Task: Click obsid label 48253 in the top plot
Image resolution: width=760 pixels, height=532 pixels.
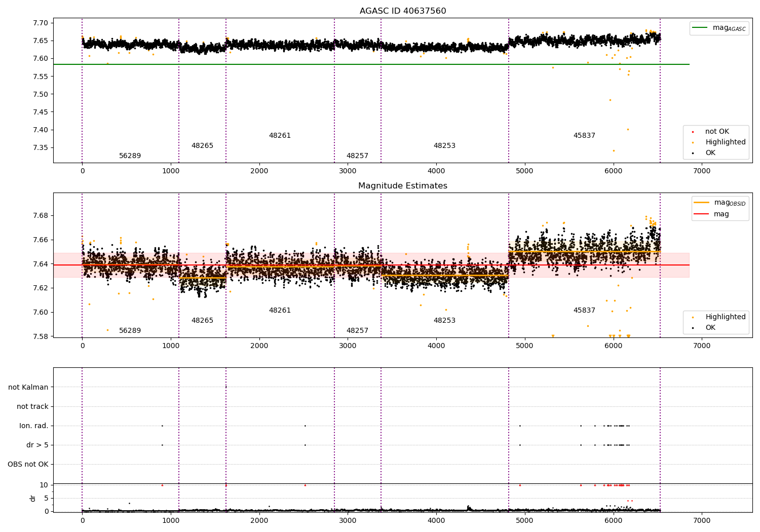Action: pyautogui.click(x=444, y=146)
